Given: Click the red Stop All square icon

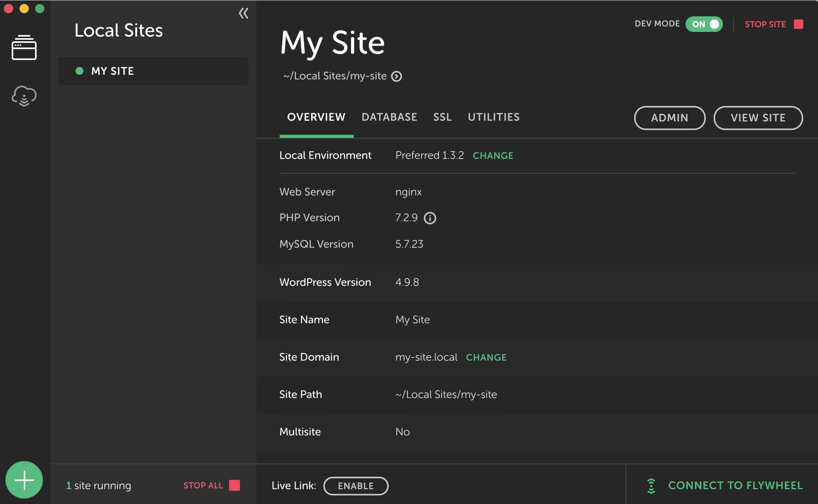Looking at the screenshot, I should click(234, 485).
